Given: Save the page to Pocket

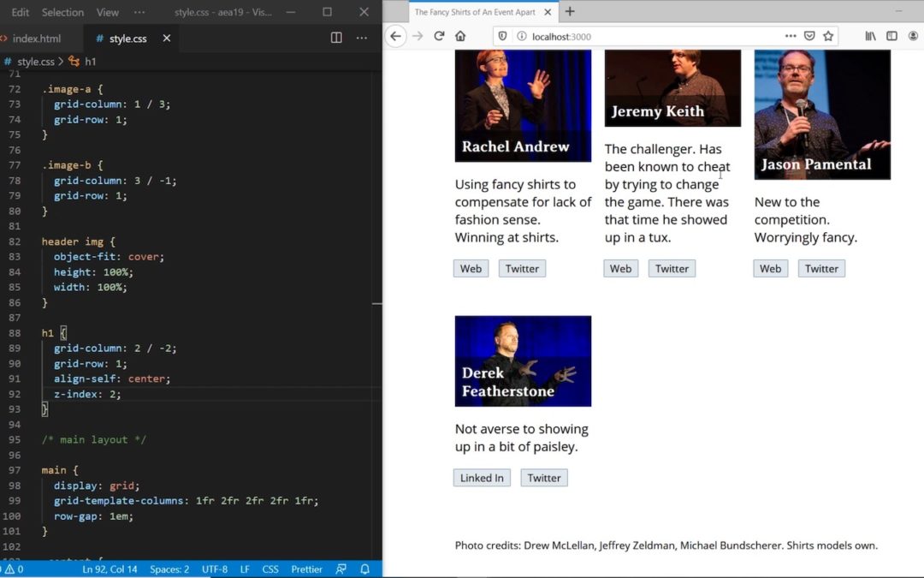Looking at the screenshot, I should 809,36.
